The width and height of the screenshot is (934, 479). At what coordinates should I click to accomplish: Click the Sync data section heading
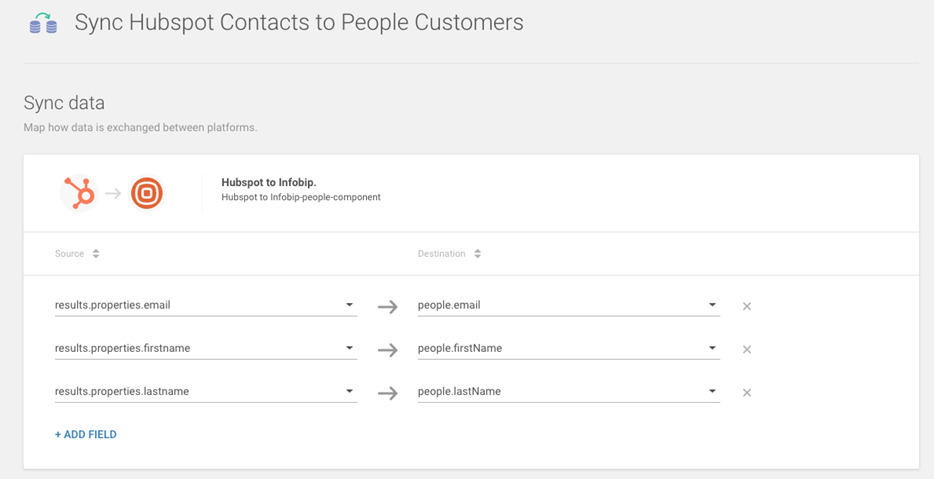64,103
